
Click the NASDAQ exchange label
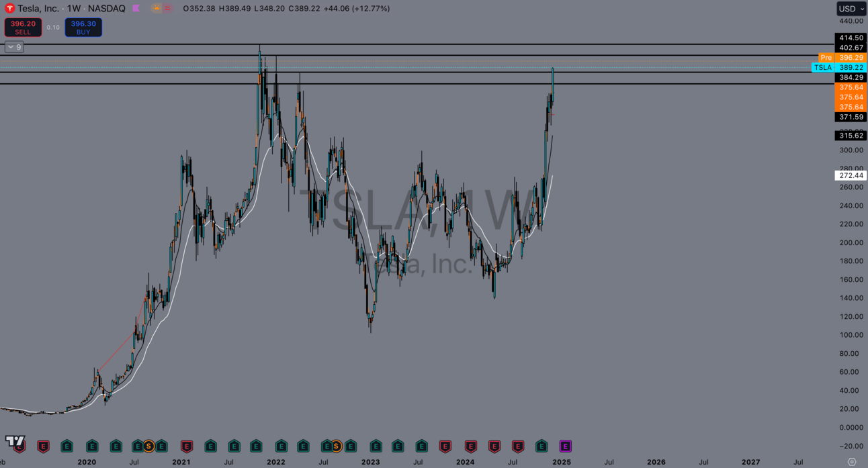pyautogui.click(x=107, y=9)
